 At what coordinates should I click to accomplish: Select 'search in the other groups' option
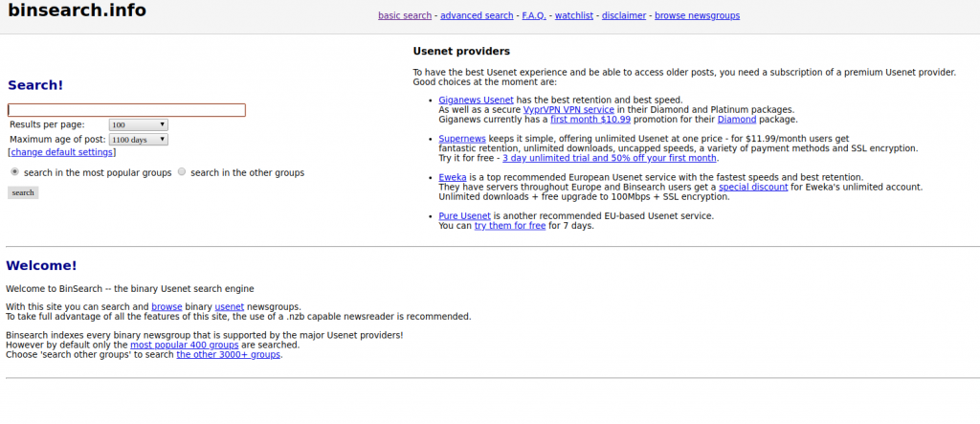click(x=182, y=172)
